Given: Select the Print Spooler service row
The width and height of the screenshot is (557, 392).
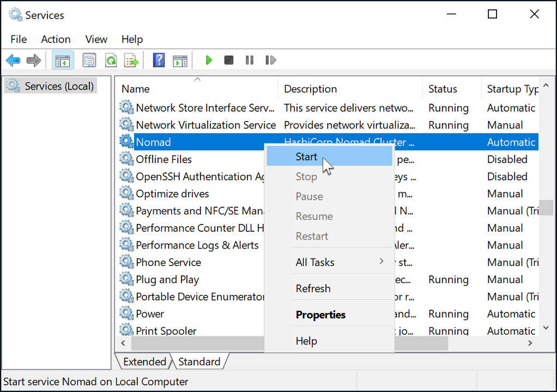Looking at the screenshot, I should coord(166,330).
